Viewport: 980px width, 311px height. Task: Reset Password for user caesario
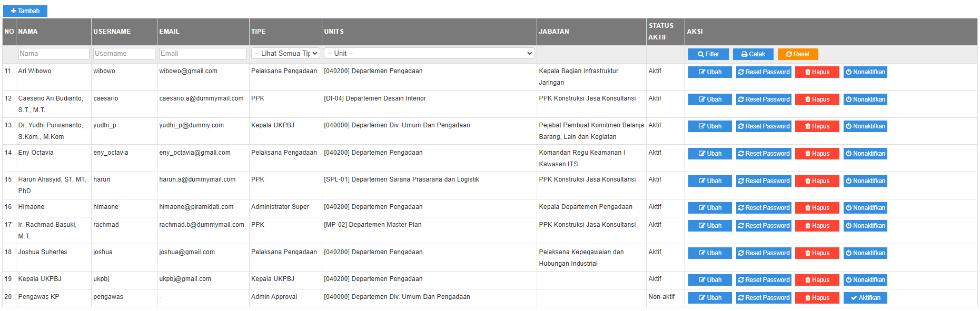764,99
